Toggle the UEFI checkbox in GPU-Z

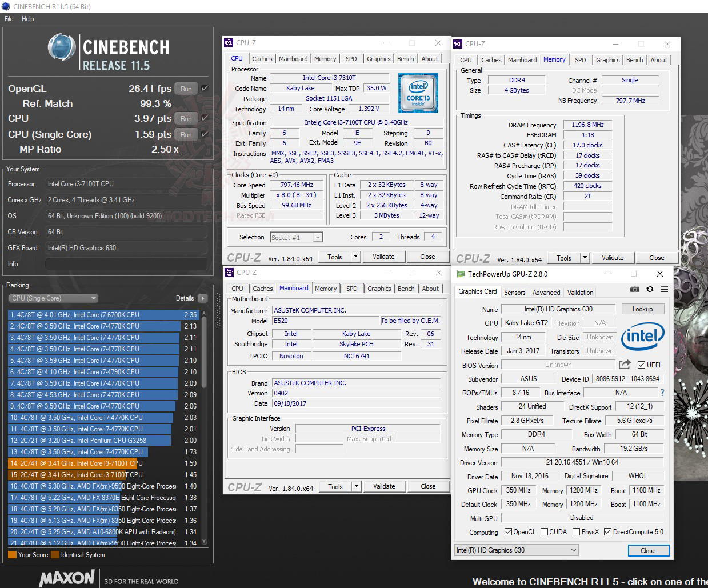[641, 365]
